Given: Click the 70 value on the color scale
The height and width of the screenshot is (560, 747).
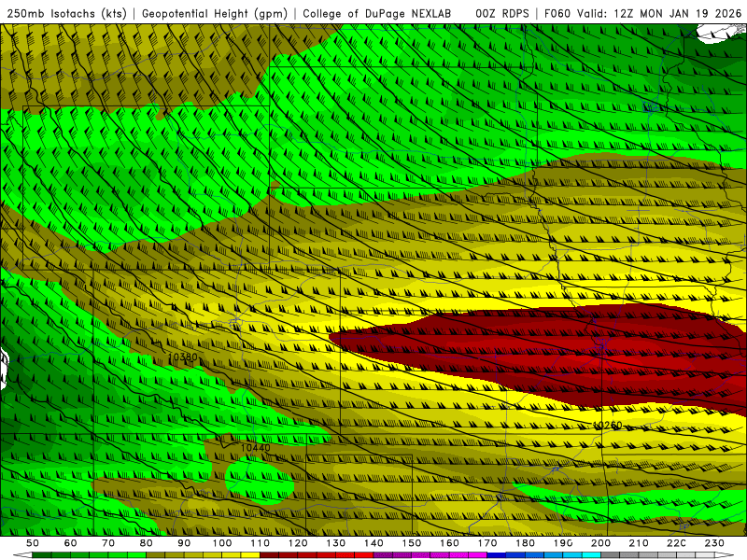Looking at the screenshot, I should (108, 543).
